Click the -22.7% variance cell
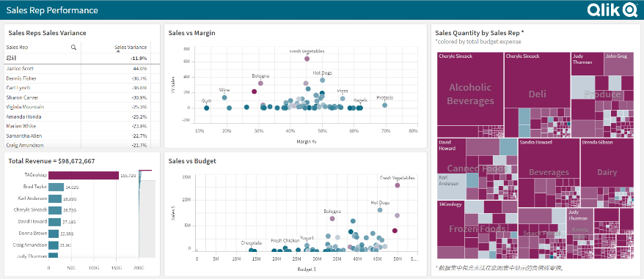The height and width of the screenshot is (279, 644). (x=139, y=135)
